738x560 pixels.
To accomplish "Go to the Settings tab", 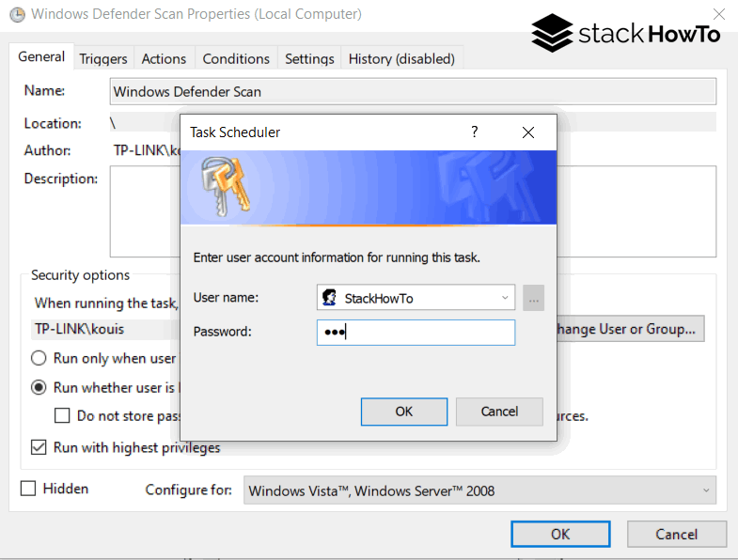I will coord(309,59).
